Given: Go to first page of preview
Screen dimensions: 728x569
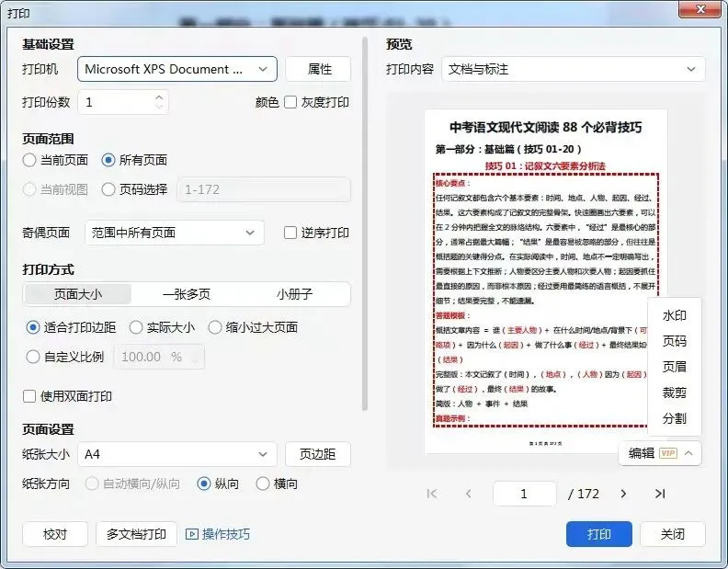Looking at the screenshot, I should (x=431, y=494).
